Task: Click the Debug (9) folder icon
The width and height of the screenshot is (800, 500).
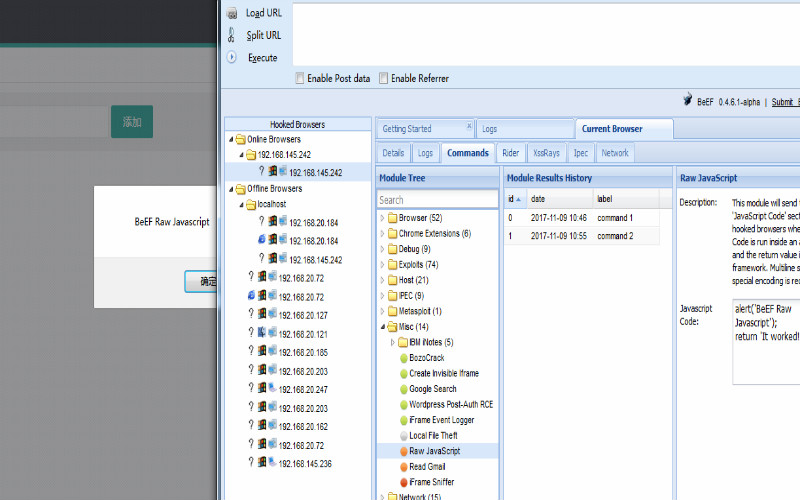Action: (x=392, y=249)
